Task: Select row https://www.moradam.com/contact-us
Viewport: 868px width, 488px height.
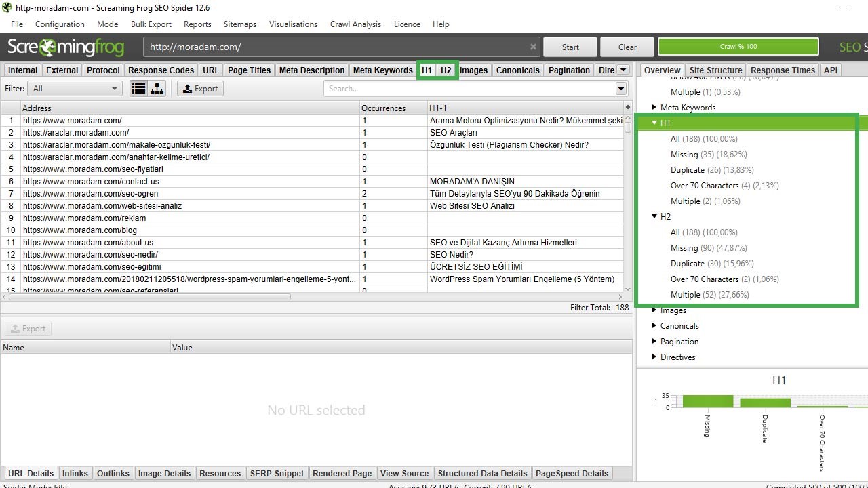Action: pyautogui.click(x=312, y=182)
